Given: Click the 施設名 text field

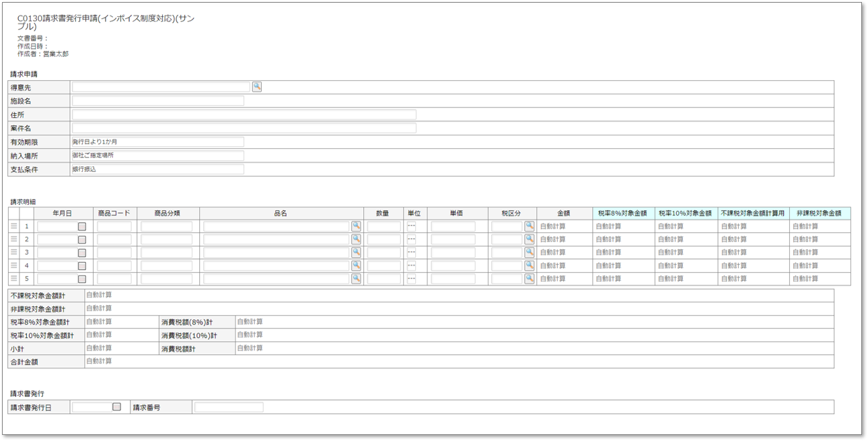Looking at the screenshot, I should pyautogui.click(x=158, y=101).
